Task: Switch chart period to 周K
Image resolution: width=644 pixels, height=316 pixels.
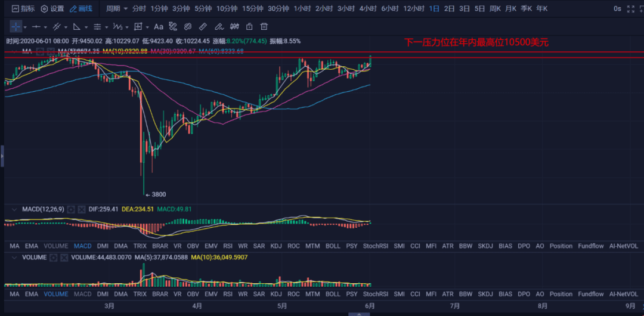Action: pyautogui.click(x=495, y=8)
